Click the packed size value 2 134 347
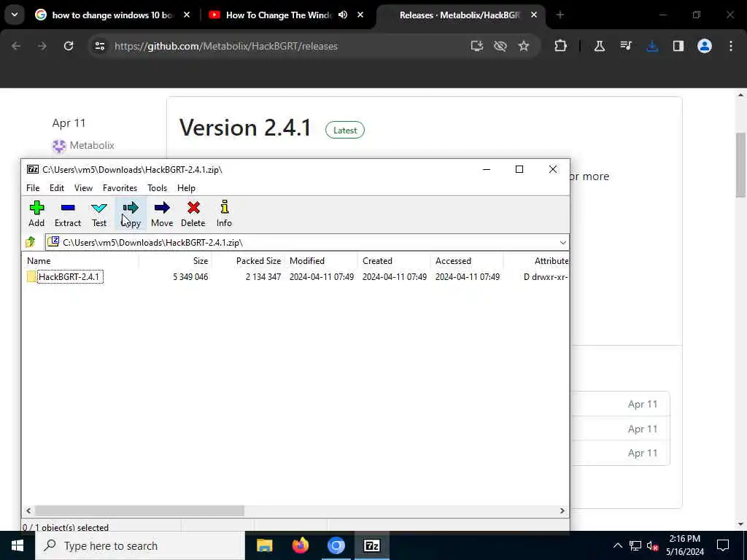The image size is (747, 560). click(x=263, y=276)
